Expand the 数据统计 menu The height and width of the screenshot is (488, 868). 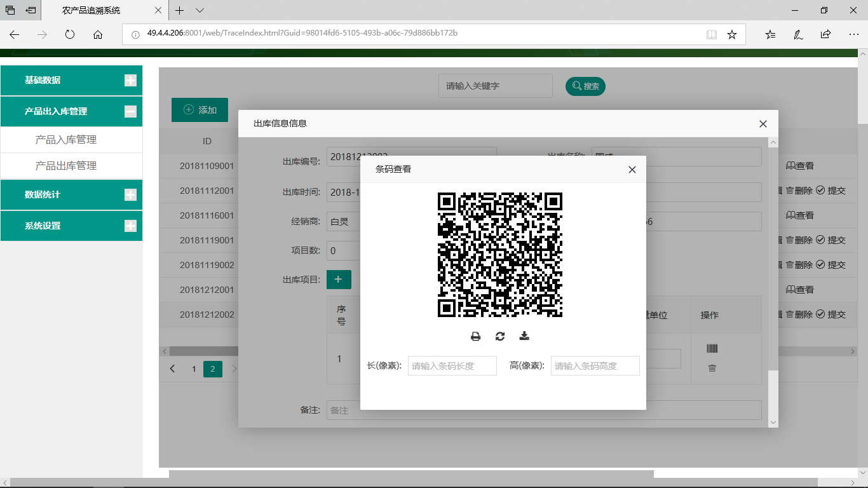[x=71, y=194]
